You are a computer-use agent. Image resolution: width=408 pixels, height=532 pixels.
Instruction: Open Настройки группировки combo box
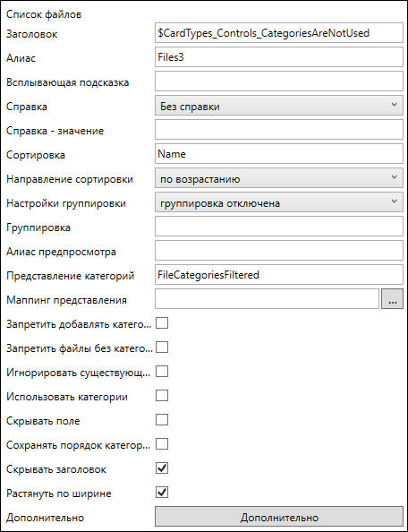[279, 202]
